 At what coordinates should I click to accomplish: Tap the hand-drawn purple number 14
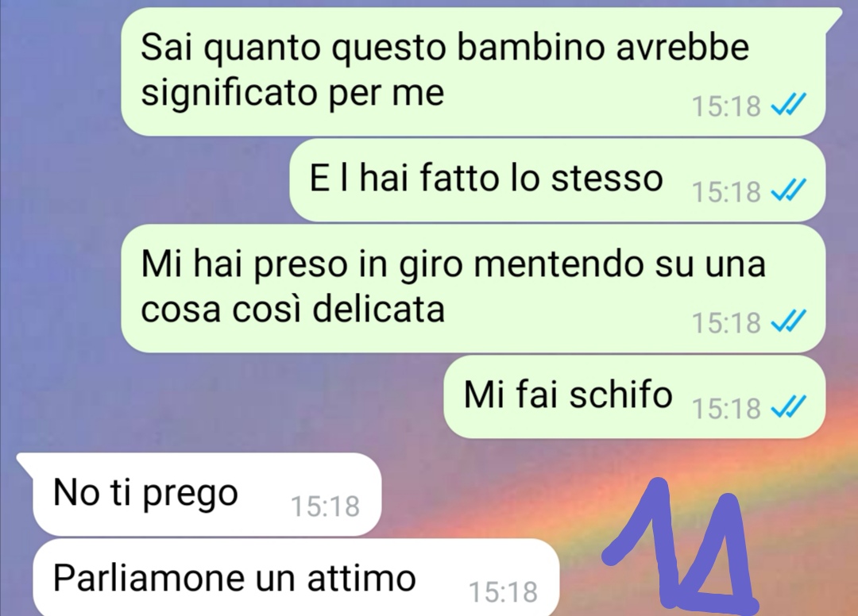pyautogui.click(x=682, y=544)
